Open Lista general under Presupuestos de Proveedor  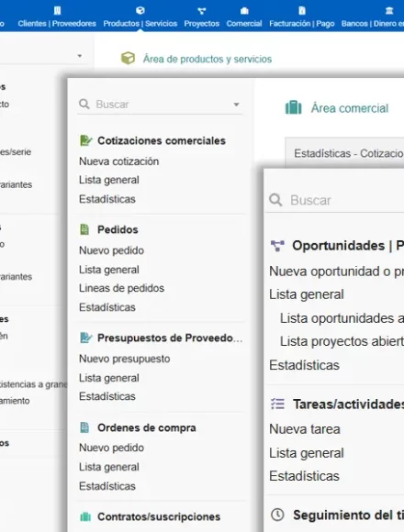point(109,378)
